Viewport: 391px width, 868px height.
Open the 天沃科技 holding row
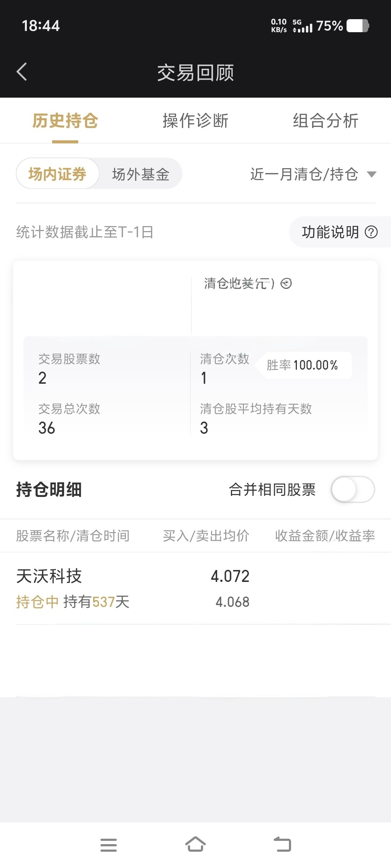195,588
